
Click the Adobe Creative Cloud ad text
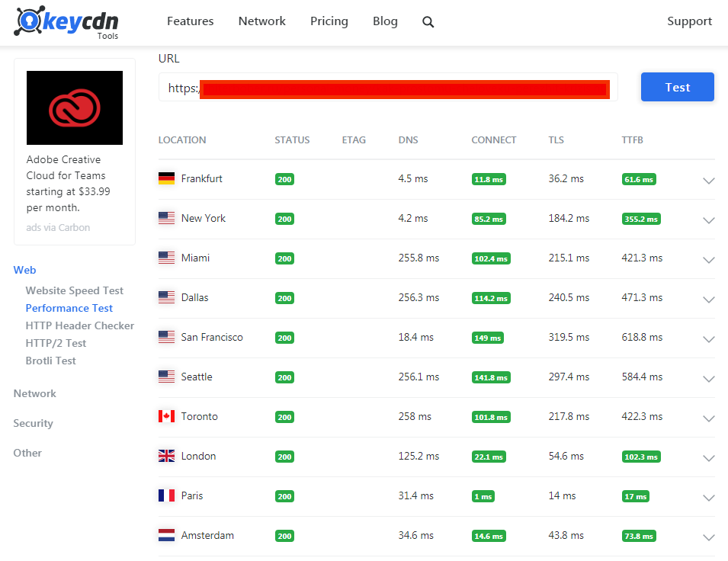69,184
